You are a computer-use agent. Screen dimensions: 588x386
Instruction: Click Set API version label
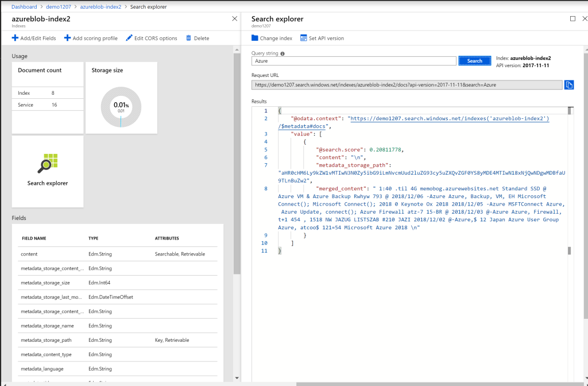coord(326,38)
